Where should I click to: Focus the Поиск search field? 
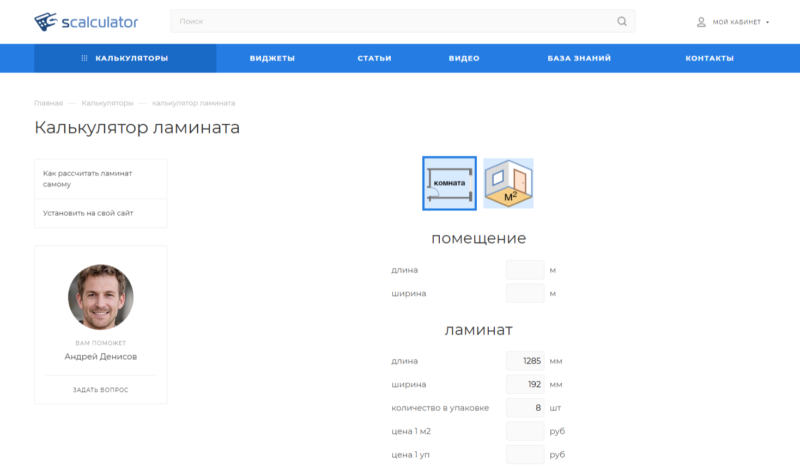[403, 21]
